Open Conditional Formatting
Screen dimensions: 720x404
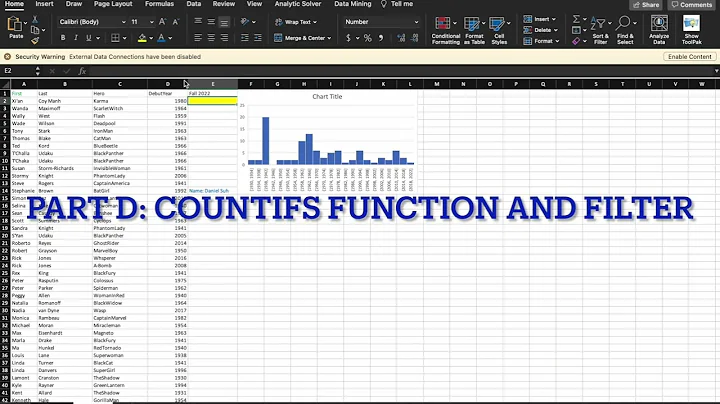coord(445,30)
